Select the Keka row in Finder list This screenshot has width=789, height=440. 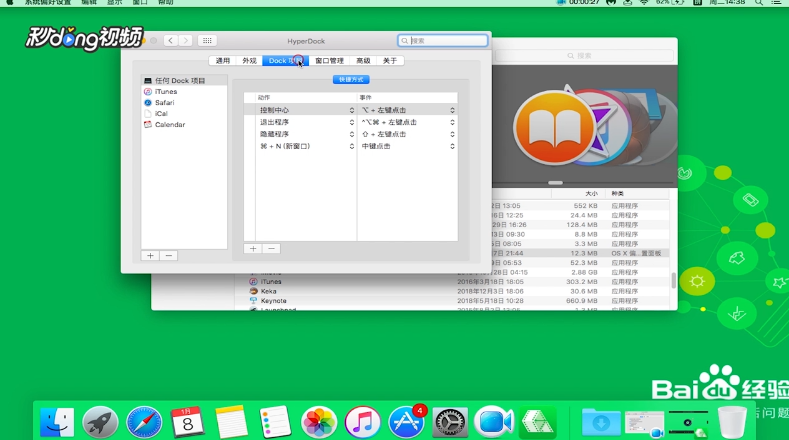click(x=453, y=291)
